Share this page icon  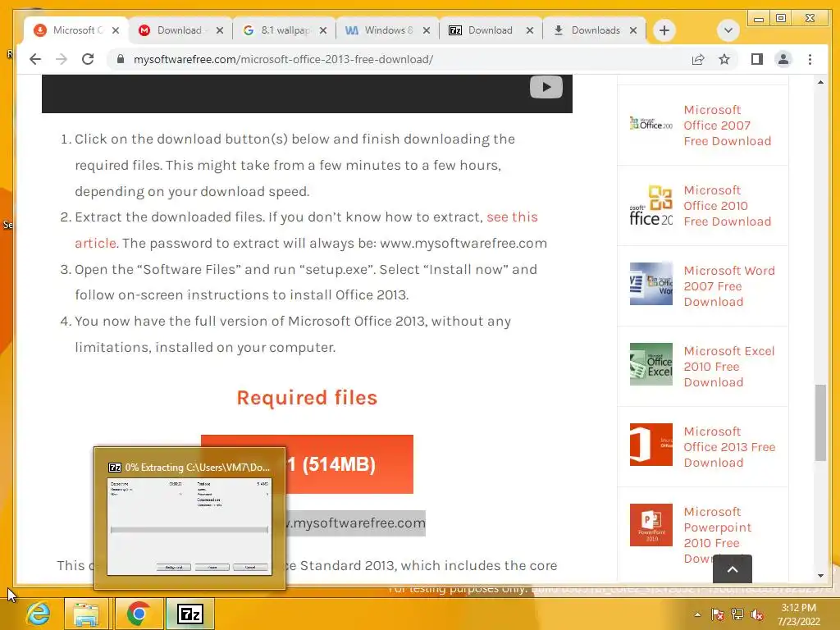click(698, 59)
